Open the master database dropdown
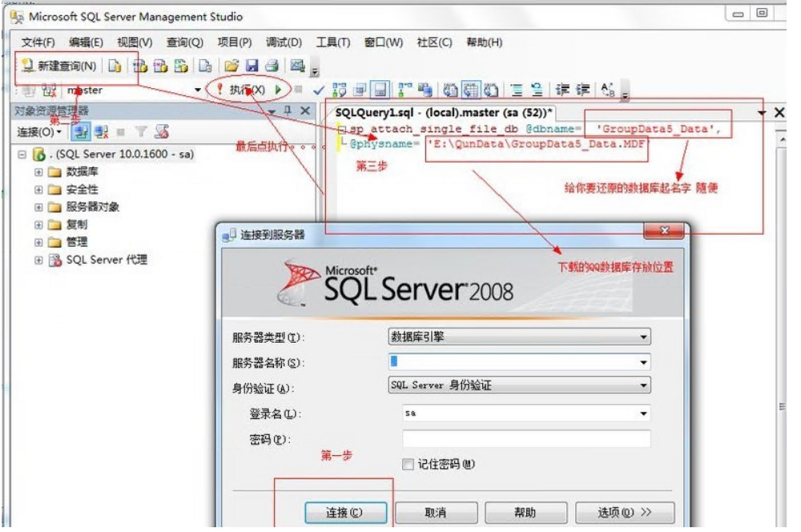This screenshot has width=801, height=532. coord(198,91)
